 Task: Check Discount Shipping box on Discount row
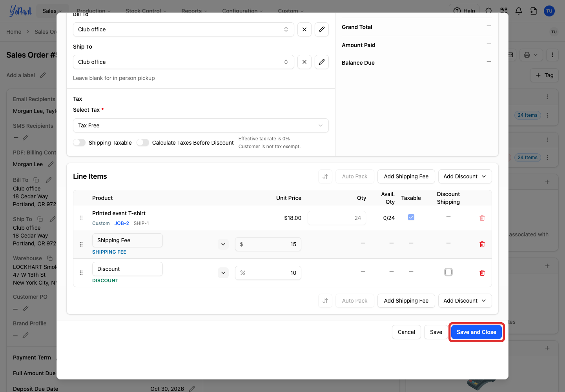[448, 272]
